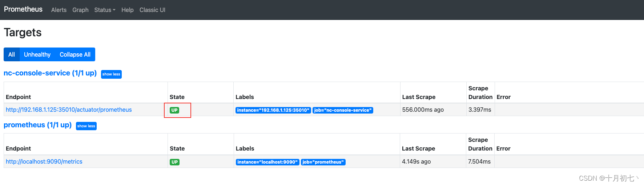Click prometheus (1/1 up) heading link
Screen dimensions: 644x185
(x=37, y=125)
